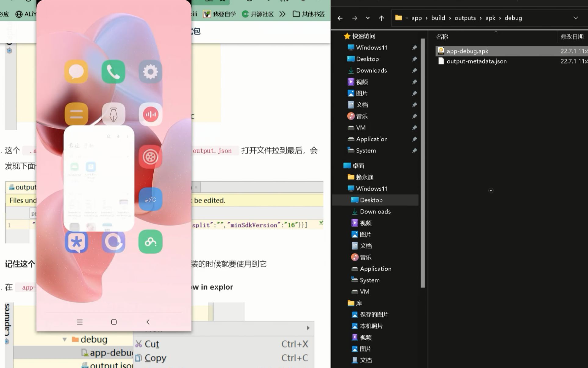Viewport: 588px width, 368px height.
Task: Open the voice recorder app icon
Action: (150, 114)
